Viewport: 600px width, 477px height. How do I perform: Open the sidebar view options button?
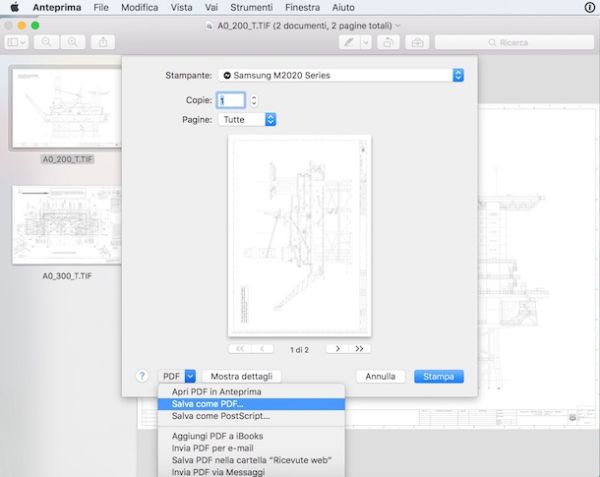(18, 42)
